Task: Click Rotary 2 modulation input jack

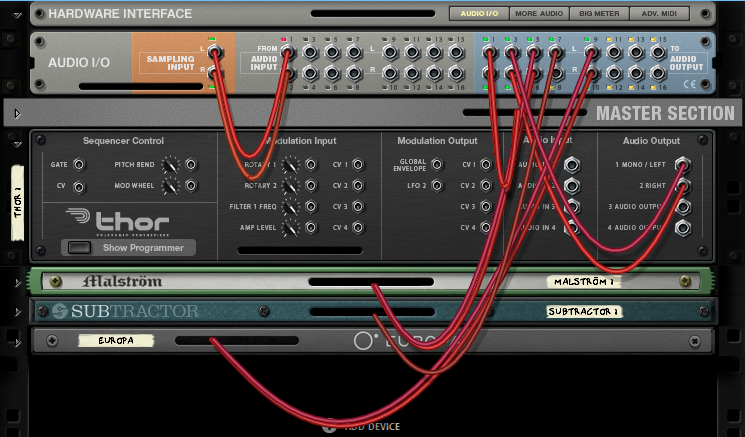Action: [x=311, y=185]
